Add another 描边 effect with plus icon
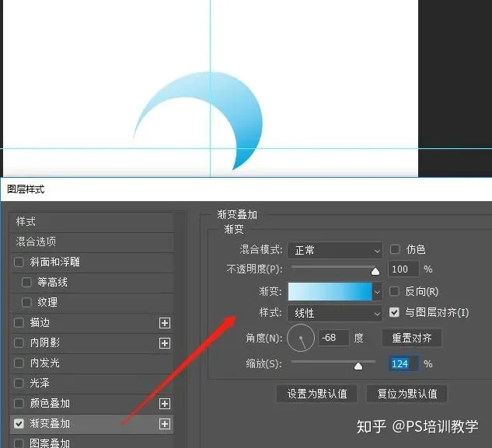The image size is (492, 448). [165, 323]
